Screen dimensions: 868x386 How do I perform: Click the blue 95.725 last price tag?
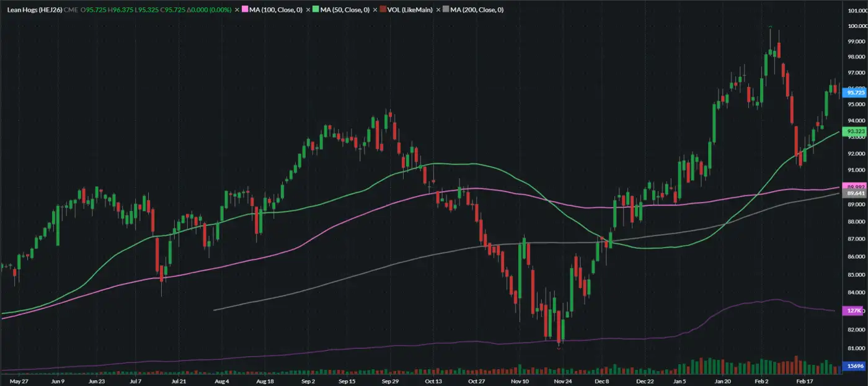click(x=855, y=92)
